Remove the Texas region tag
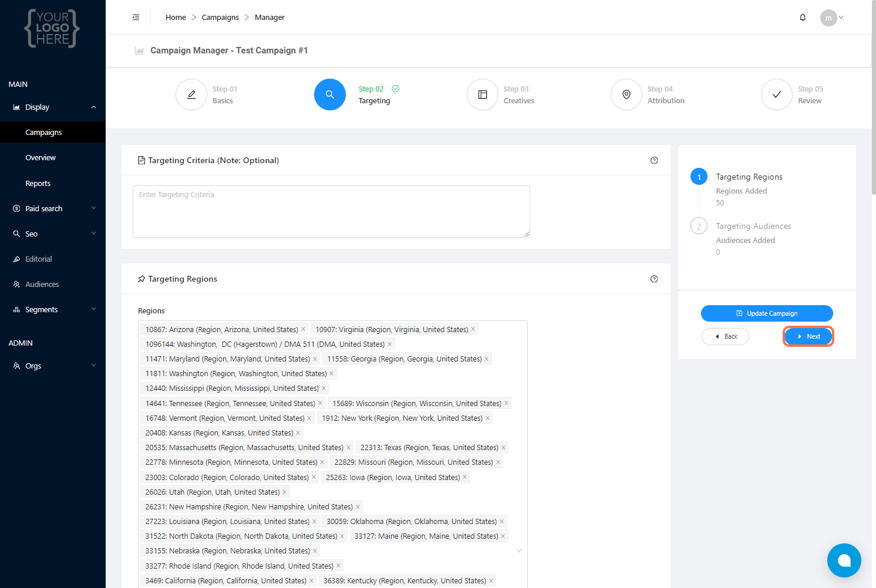 503,447
